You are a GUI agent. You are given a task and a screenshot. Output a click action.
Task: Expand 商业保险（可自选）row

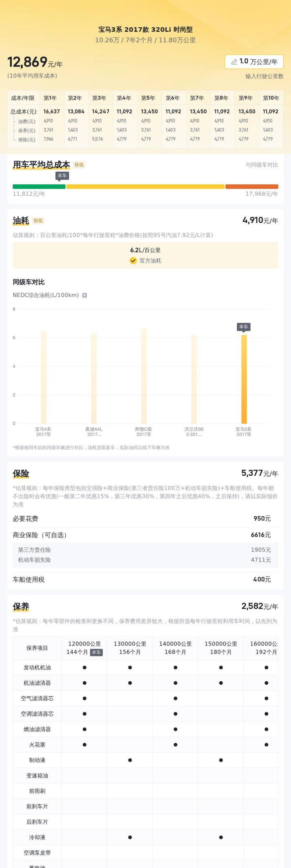pyautogui.click(x=145, y=535)
